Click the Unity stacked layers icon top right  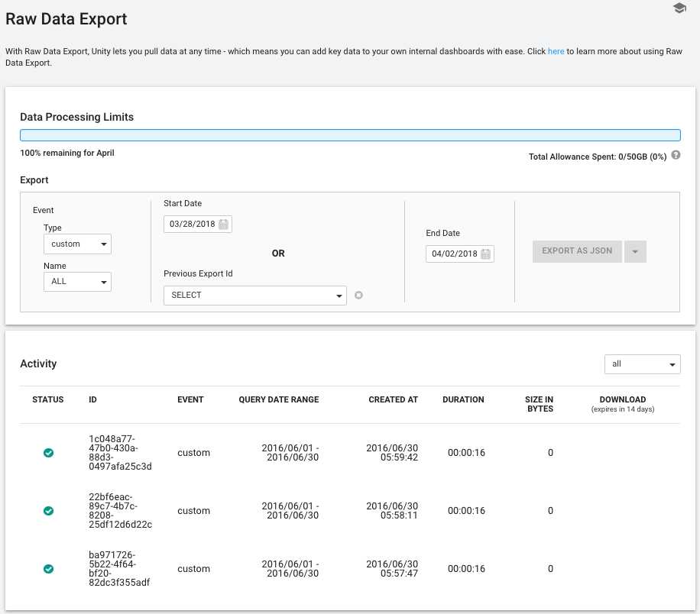(679, 8)
